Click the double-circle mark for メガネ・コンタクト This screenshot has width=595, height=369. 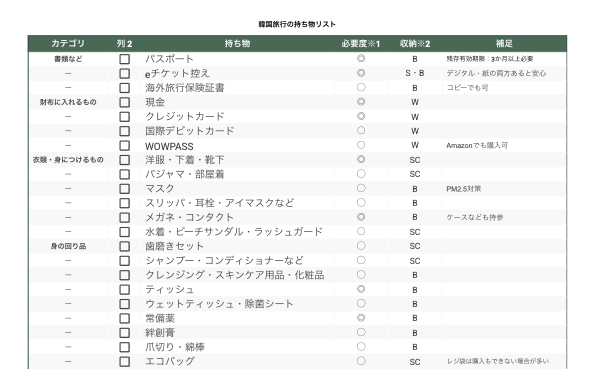tap(361, 217)
